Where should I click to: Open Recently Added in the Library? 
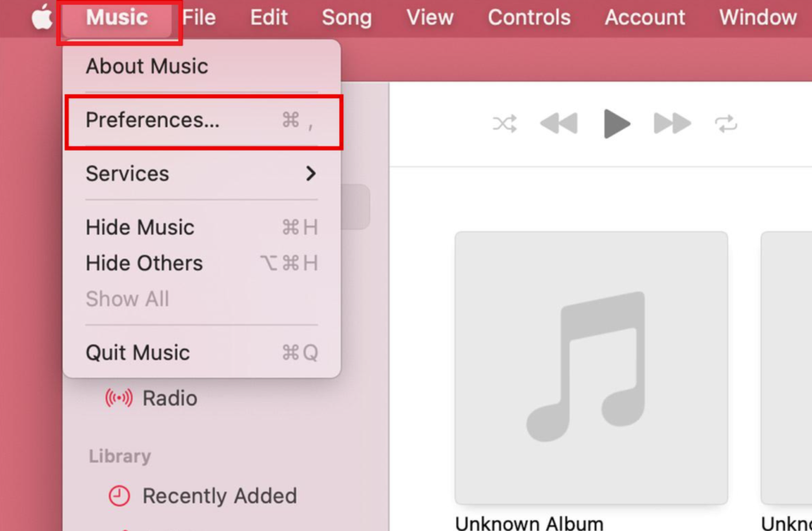coord(220,495)
